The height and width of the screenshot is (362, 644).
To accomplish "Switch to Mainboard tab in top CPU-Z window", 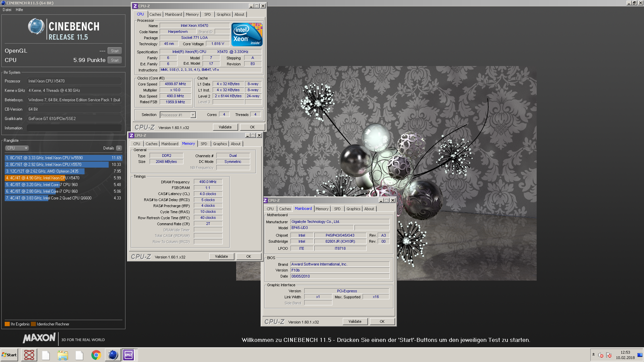I will 173,14.
